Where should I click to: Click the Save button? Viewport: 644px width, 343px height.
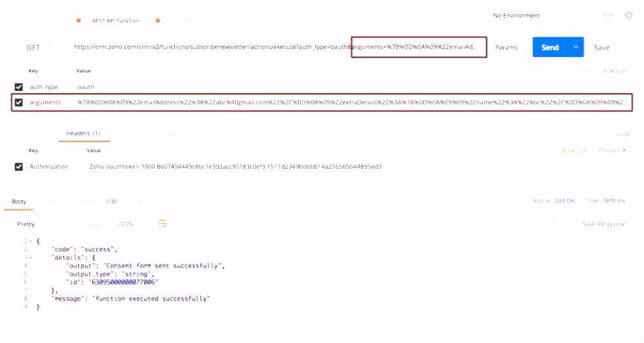[601, 48]
